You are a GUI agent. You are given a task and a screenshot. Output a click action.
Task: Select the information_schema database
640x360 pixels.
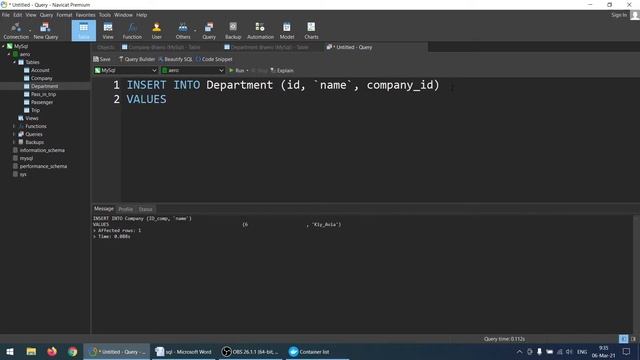[42, 150]
